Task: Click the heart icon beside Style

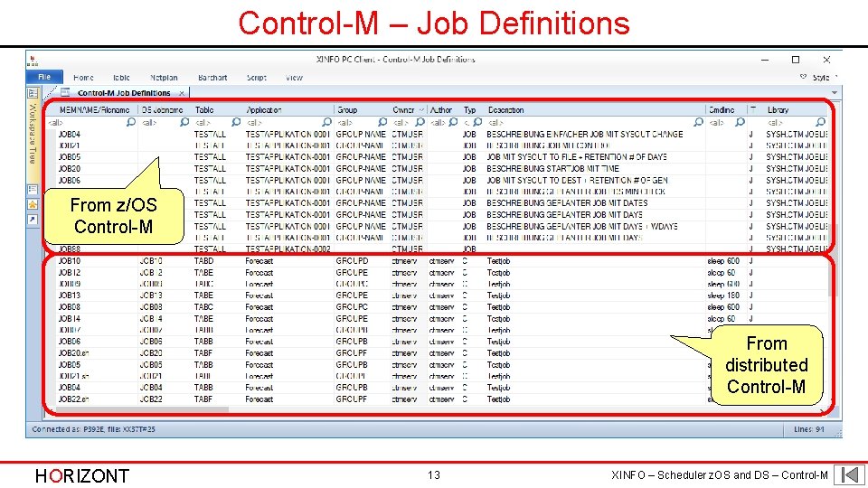Action: pos(803,77)
